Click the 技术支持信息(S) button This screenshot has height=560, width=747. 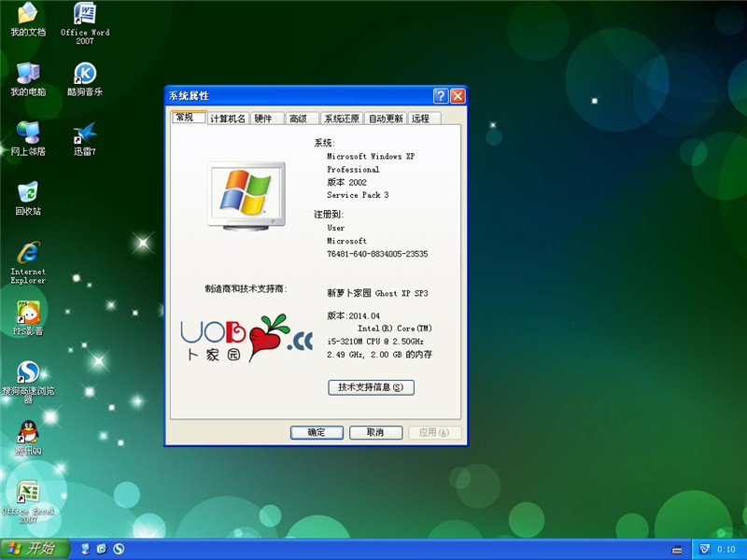[371, 387]
